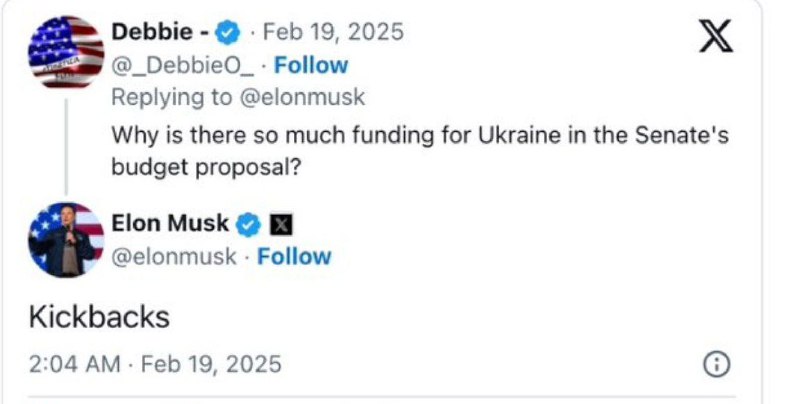800x404 pixels.
Task: Click Debbie's tweet about Ukraine funding
Action: pyautogui.click(x=418, y=148)
